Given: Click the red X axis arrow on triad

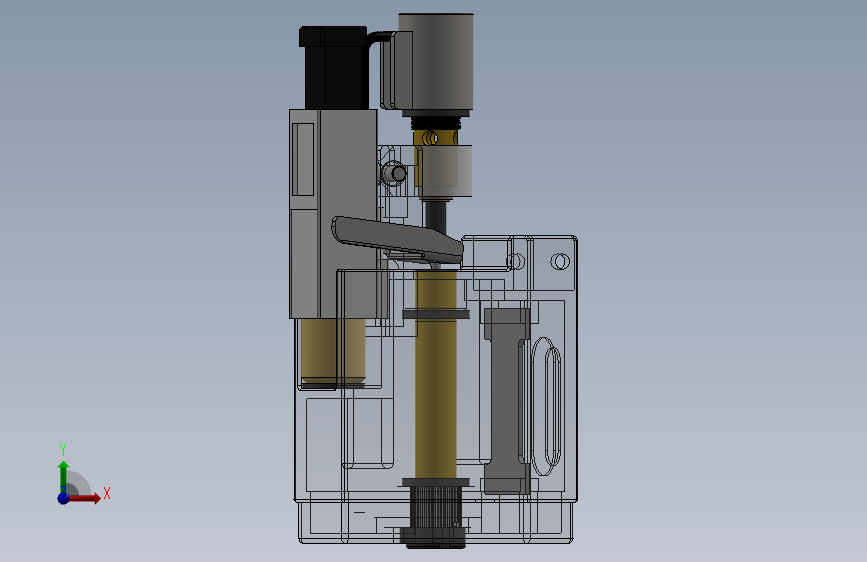Looking at the screenshot, I should [84, 498].
